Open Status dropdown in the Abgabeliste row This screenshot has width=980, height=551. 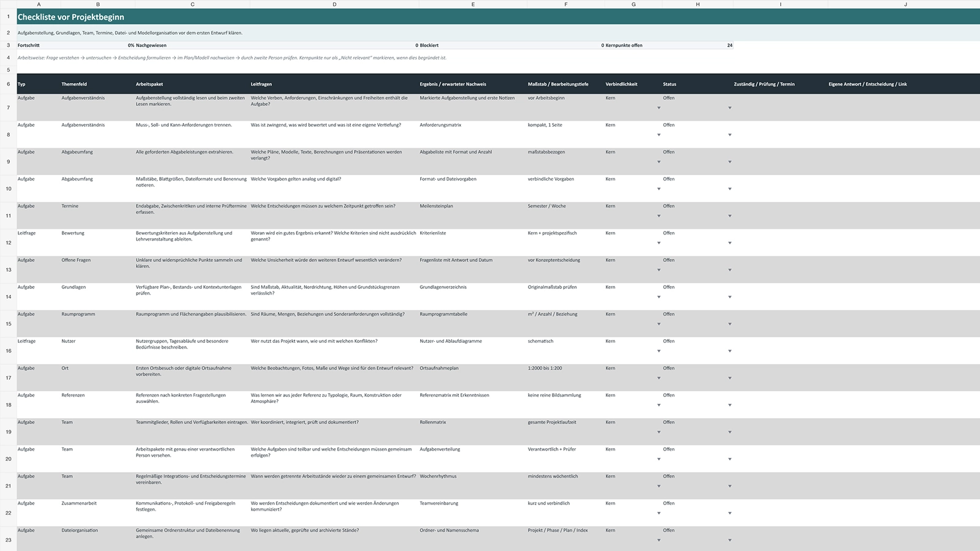pos(729,162)
